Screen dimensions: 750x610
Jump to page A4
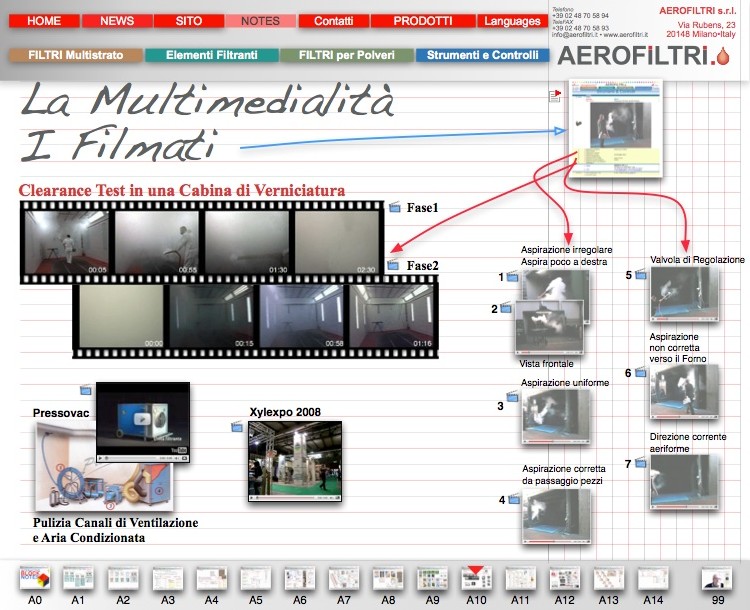[211, 578]
